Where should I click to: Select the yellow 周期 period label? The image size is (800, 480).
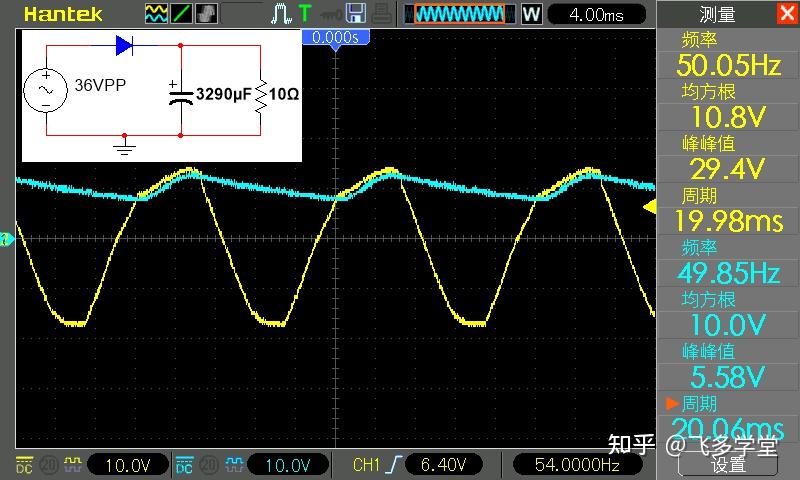[x=699, y=196]
